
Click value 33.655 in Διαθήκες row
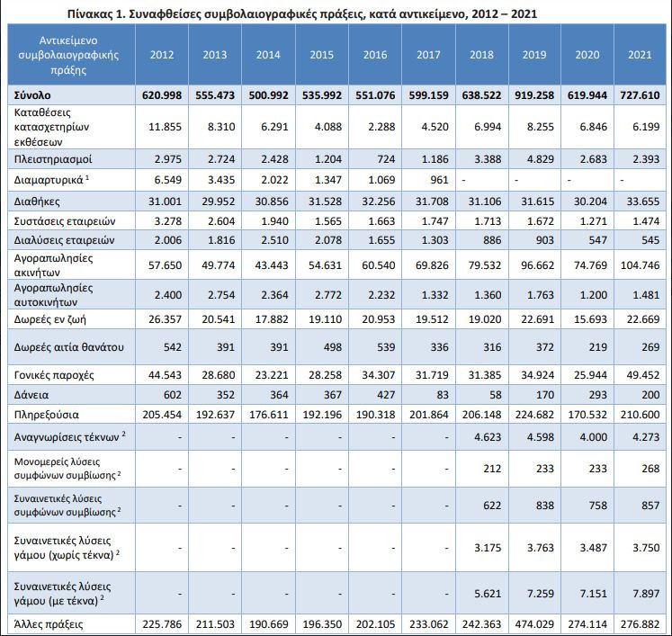pyautogui.click(x=643, y=202)
